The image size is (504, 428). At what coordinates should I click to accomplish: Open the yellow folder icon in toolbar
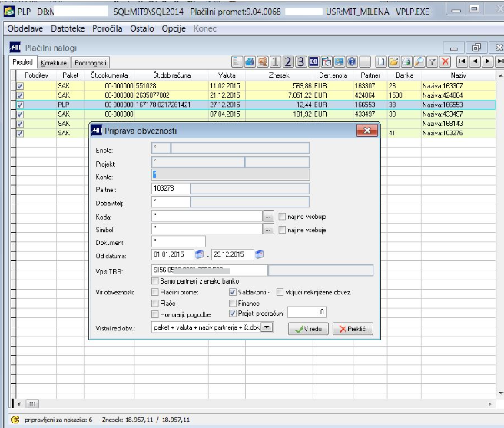coord(393,61)
